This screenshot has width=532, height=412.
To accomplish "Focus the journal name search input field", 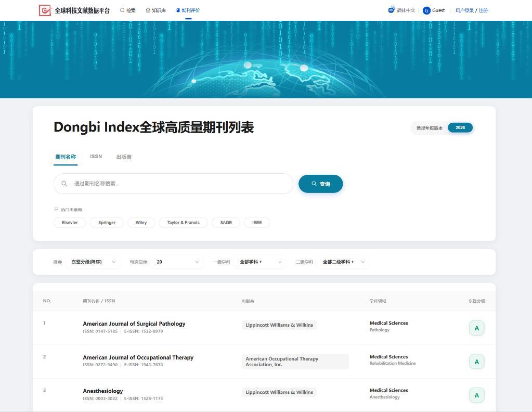I will tap(179, 184).
